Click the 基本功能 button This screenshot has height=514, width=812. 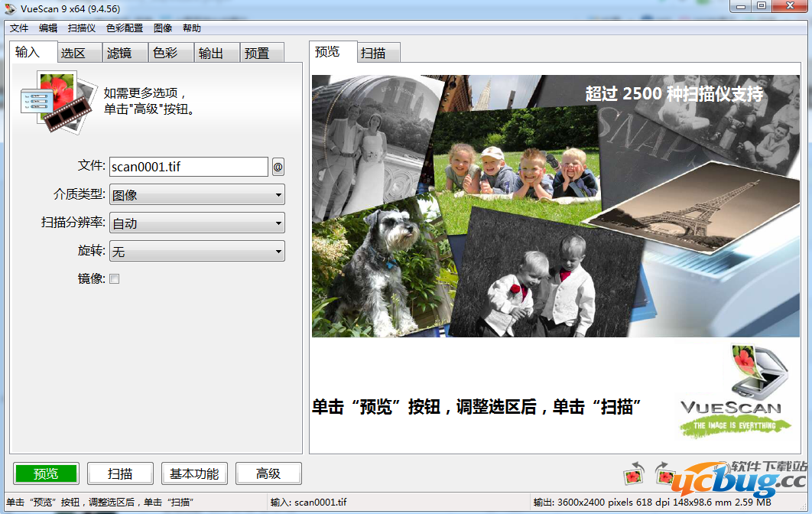[x=195, y=473]
